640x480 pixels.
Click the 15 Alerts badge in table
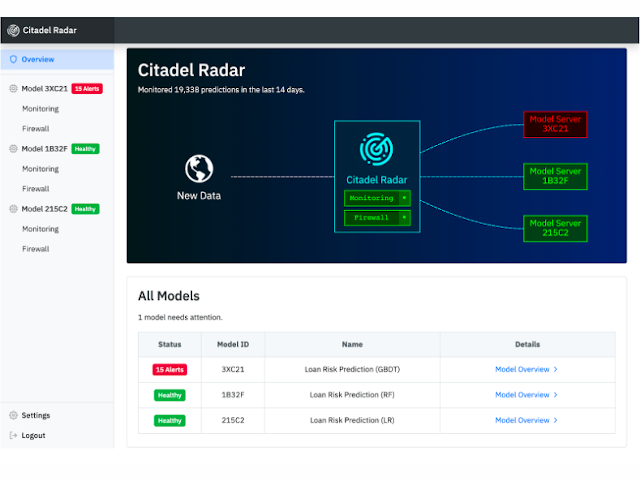170,369
